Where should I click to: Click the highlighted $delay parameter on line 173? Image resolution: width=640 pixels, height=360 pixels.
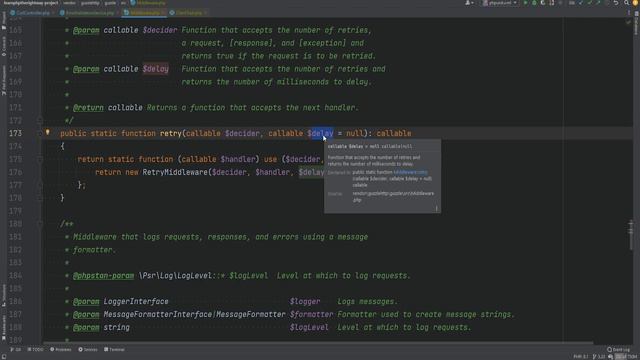(x=320, y=133)
